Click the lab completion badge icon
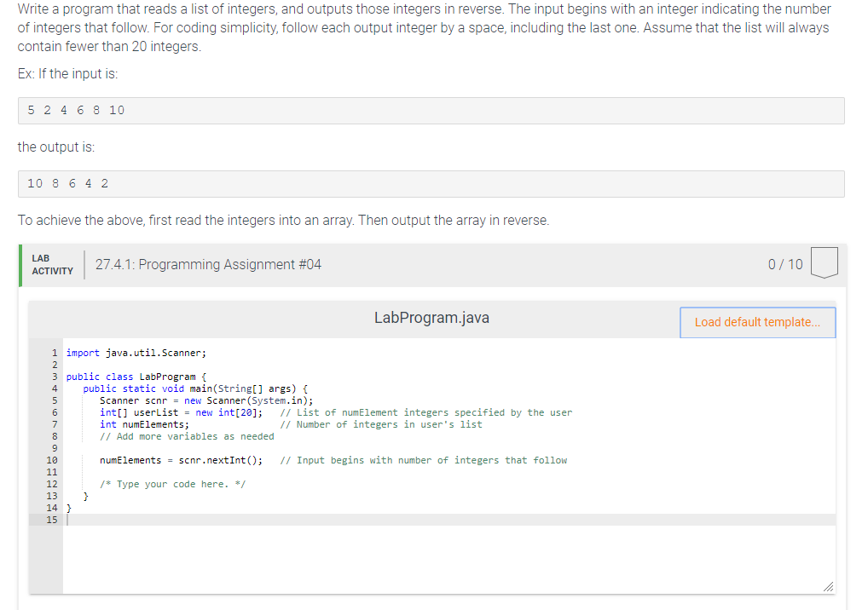The image size is (868, 610). pos(825,262)
